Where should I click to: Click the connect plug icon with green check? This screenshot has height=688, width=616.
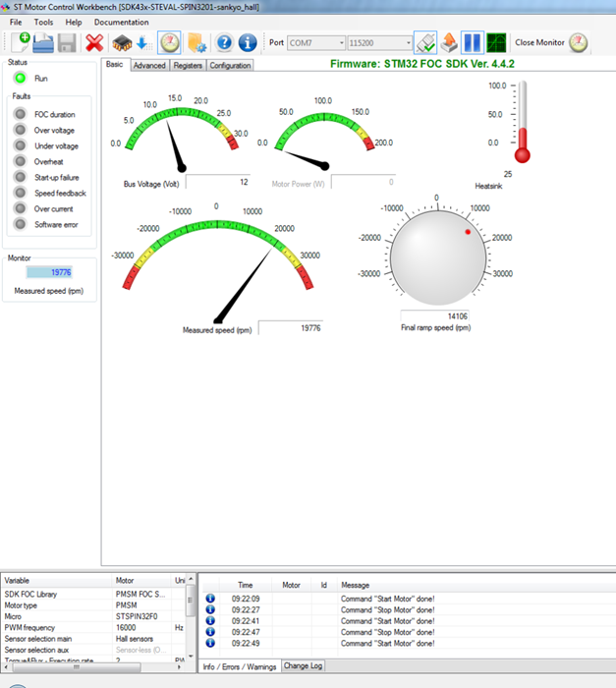coord(425,42)
